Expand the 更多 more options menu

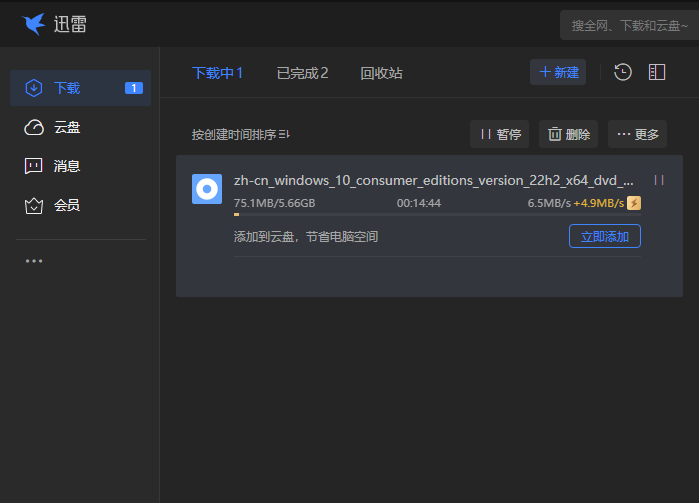(637, 134)
